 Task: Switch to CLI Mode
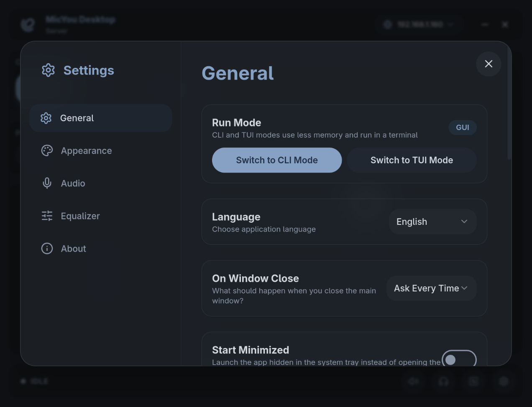[x=277, y=160]
